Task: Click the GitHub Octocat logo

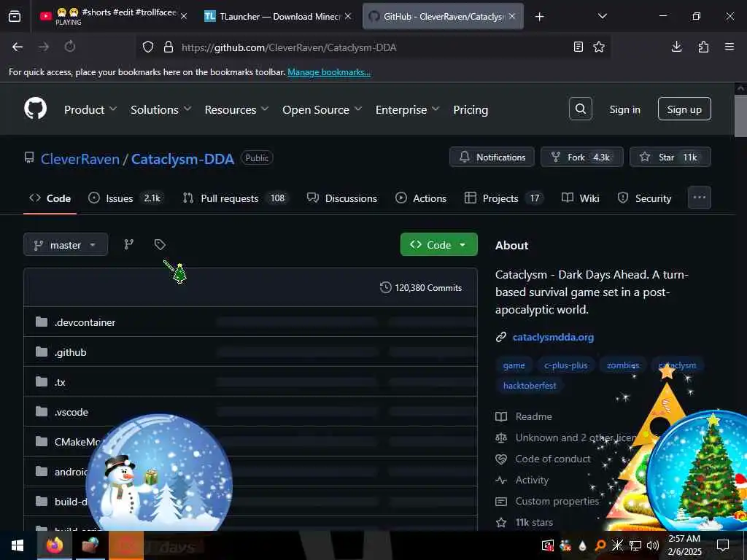Action: 35,109
